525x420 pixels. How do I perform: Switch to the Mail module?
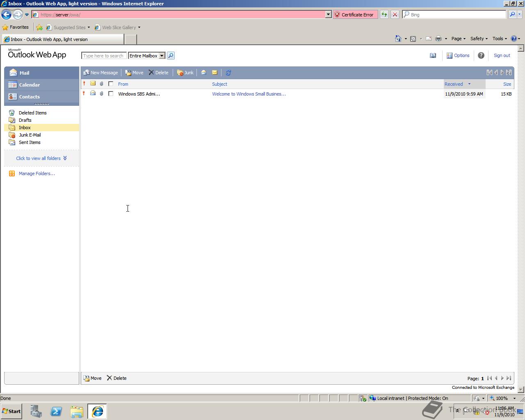click(42, 73)
